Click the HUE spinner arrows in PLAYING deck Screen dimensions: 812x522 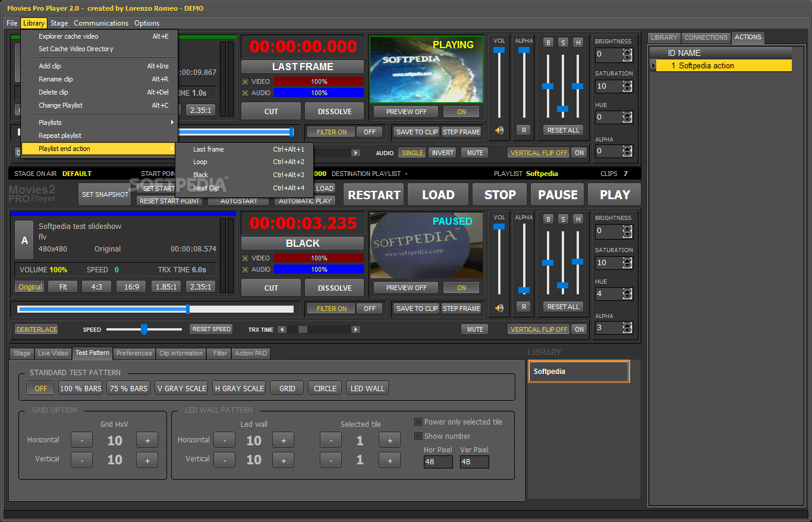(x=627, y=117)
